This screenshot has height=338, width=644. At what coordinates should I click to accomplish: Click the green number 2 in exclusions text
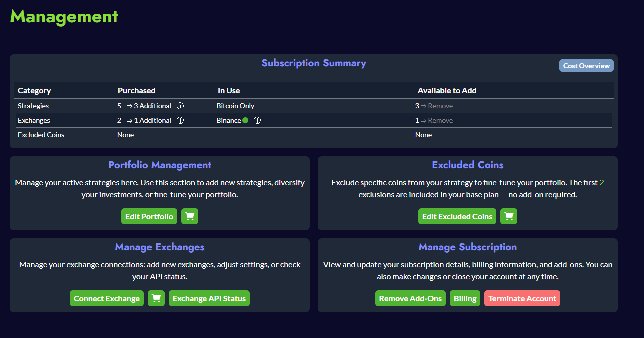[x=601, y=183]
